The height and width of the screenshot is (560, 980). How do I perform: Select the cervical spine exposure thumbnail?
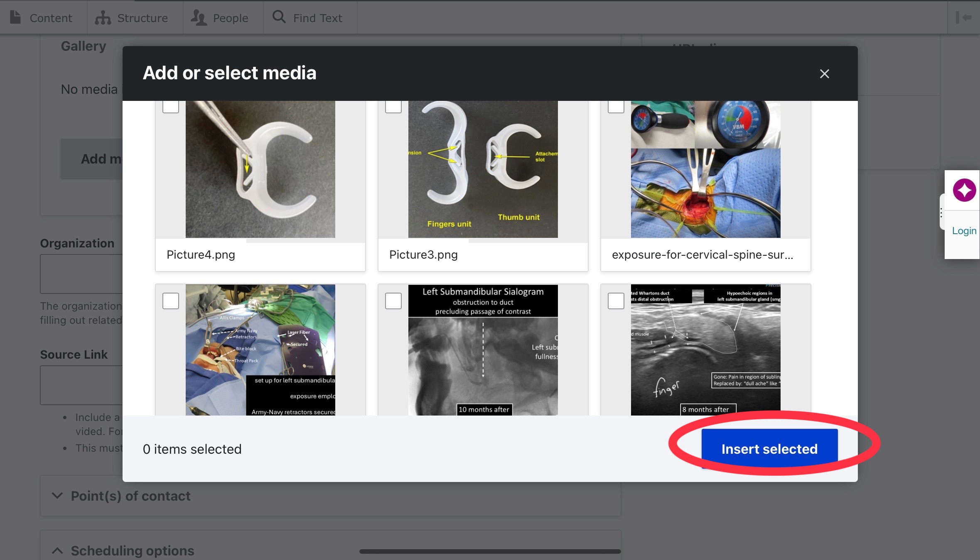(705, 169)
